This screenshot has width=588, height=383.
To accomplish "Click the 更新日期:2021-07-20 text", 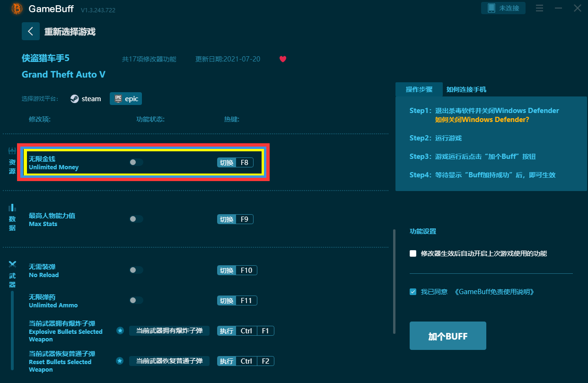I will (x=228, y=59).
